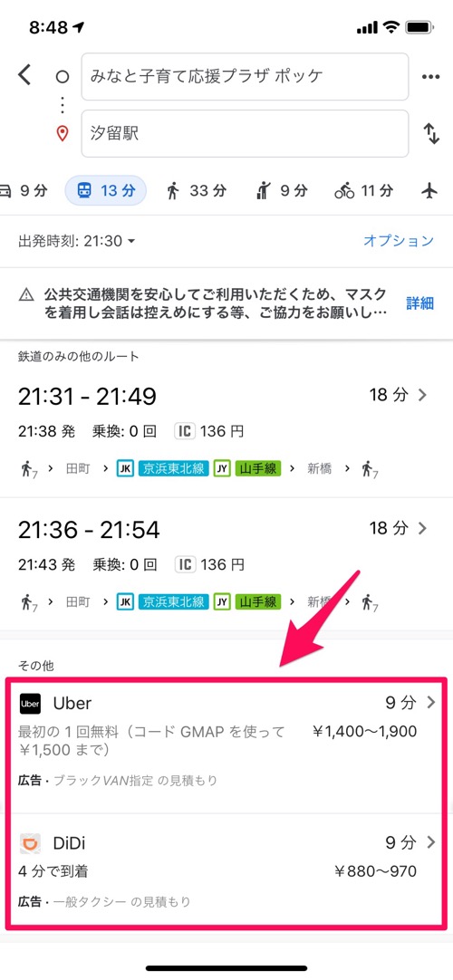
Task: Open DiDi ride option chevron
Action: click(430, 842)
